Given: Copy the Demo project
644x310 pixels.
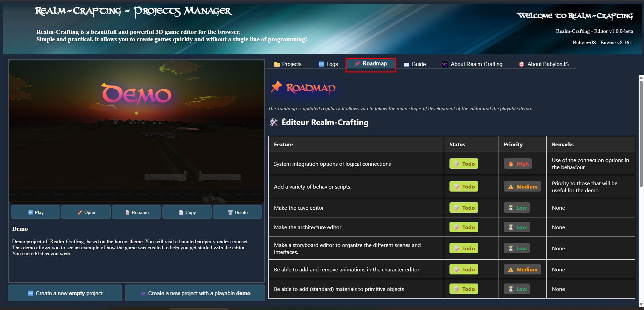Looking at the screenshot, I should coord(187,212).
